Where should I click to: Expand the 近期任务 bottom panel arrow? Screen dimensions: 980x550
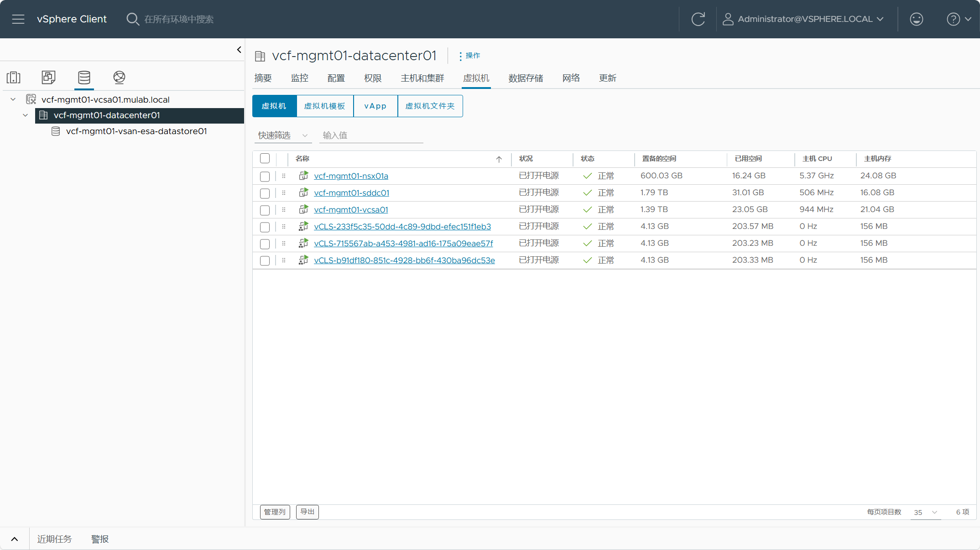pos(15,539)
